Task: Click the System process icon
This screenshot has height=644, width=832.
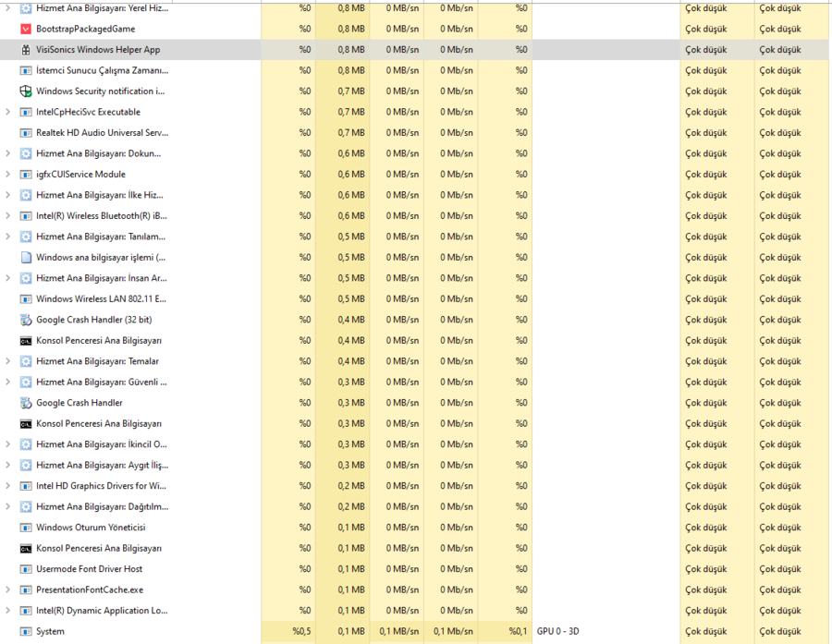Action: 26,631
